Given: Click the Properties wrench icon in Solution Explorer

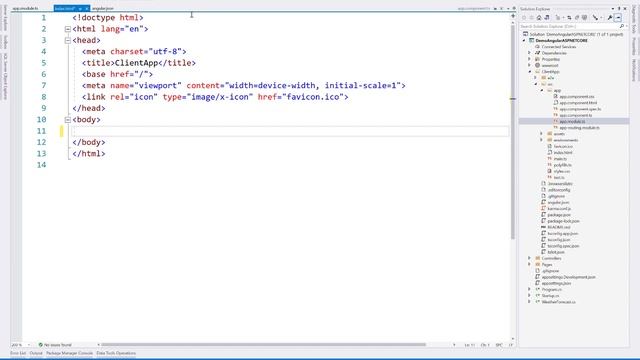Looking at the screenshot, I should pos(610,18).
